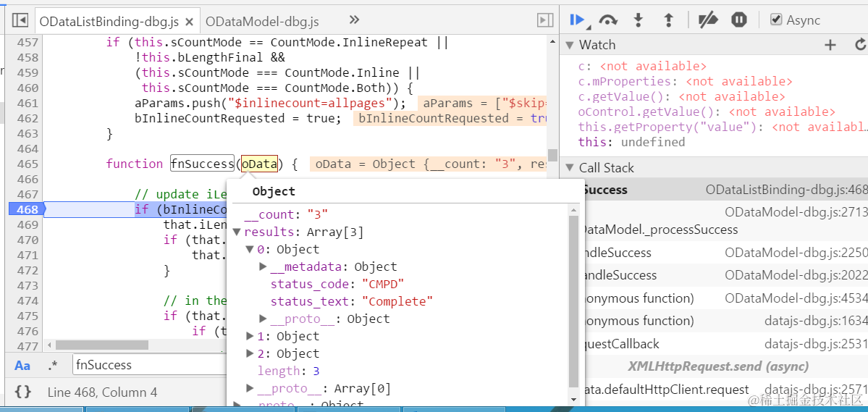868x412 pixels.
Task: Select watch expression c.getValue()
Action: [681, 96]
